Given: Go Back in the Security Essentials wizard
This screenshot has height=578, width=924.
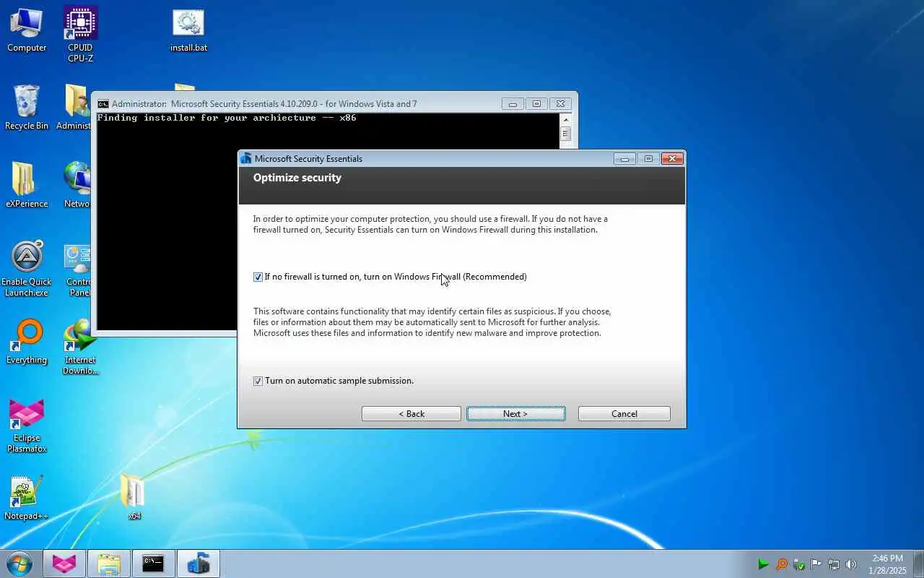Looking at the screenshot, I should pyautogui.click(x=411, y=413).
